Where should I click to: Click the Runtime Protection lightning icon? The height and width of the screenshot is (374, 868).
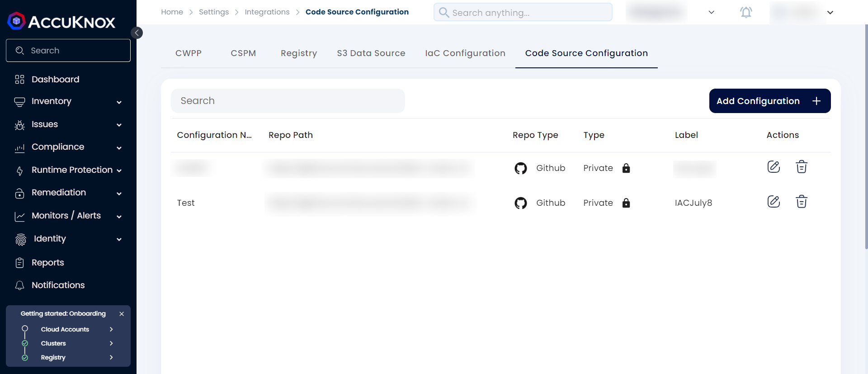tap(19, 170)
